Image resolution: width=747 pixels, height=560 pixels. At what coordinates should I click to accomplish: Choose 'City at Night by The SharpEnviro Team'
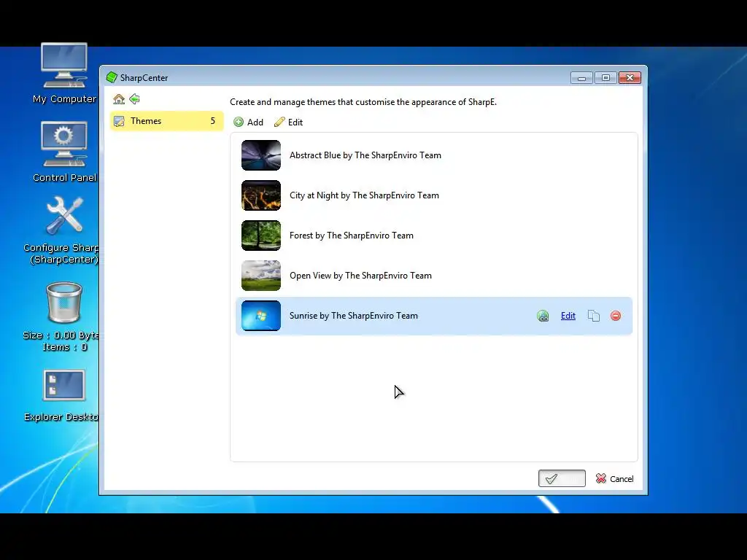point(433,195)
